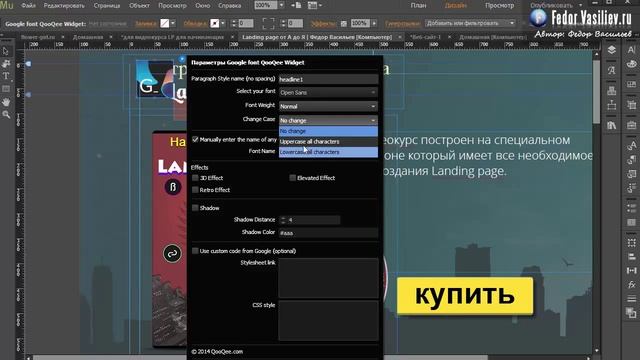Open the Select your font dropdown

328,92
